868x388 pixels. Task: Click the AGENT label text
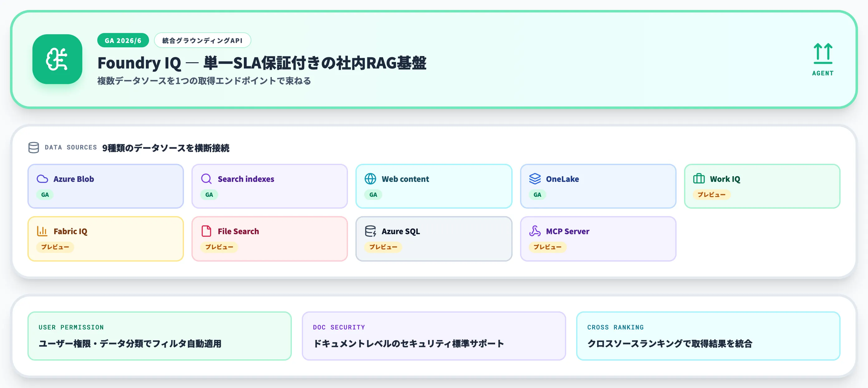(x=823, y=73)
